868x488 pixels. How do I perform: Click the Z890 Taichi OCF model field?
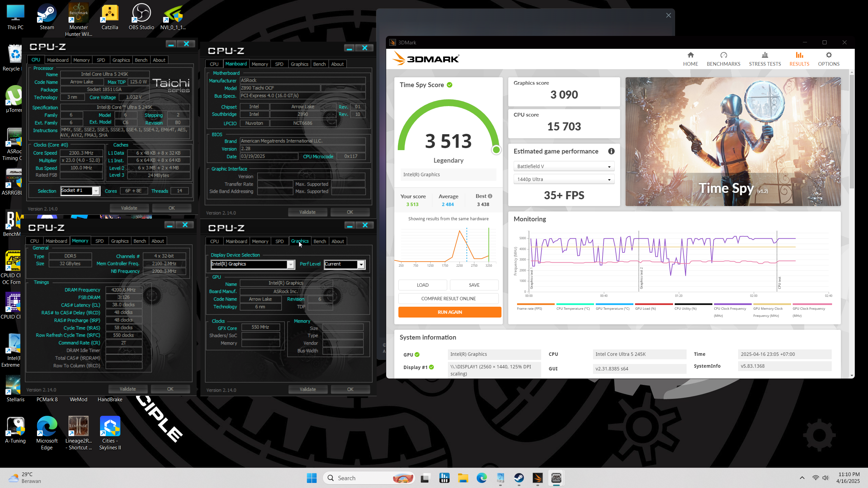280,88
